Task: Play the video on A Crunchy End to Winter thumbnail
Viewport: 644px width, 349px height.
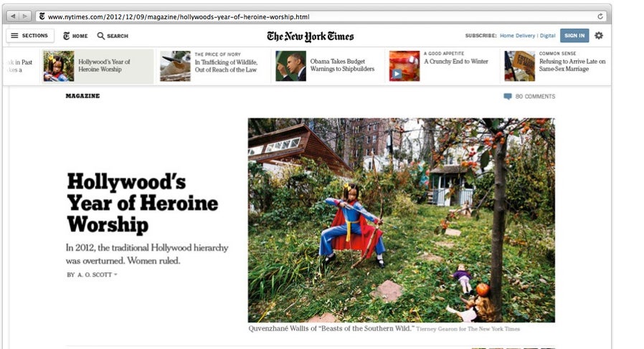Action: coord(397,74)
